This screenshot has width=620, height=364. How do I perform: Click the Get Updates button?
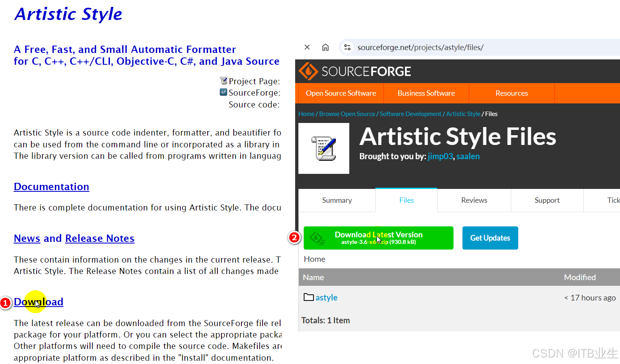point(490,238)
